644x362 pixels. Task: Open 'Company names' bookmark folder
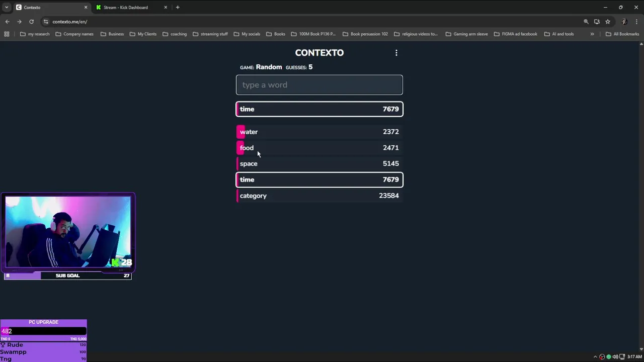pos(74,34)
